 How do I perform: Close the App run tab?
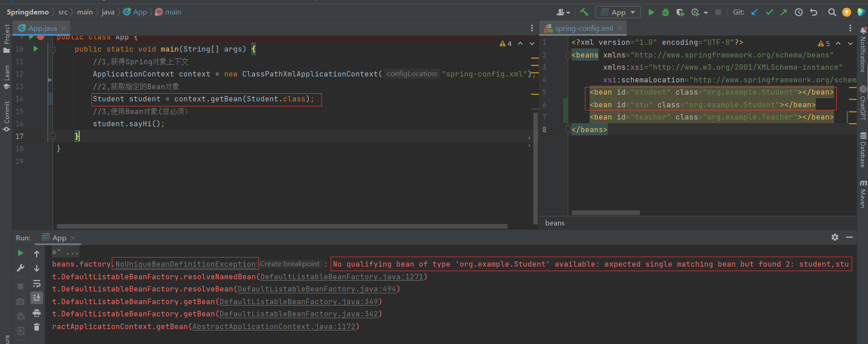[x=73, y=238]
